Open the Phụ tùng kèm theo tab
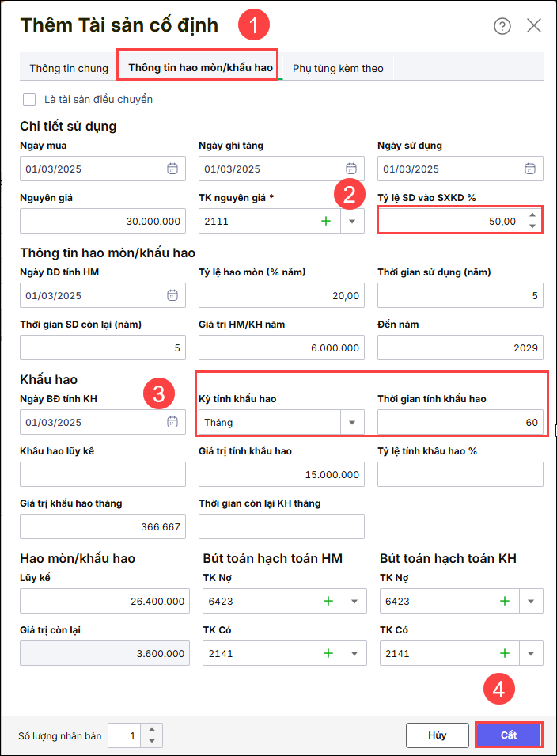 tap(338, 68)
